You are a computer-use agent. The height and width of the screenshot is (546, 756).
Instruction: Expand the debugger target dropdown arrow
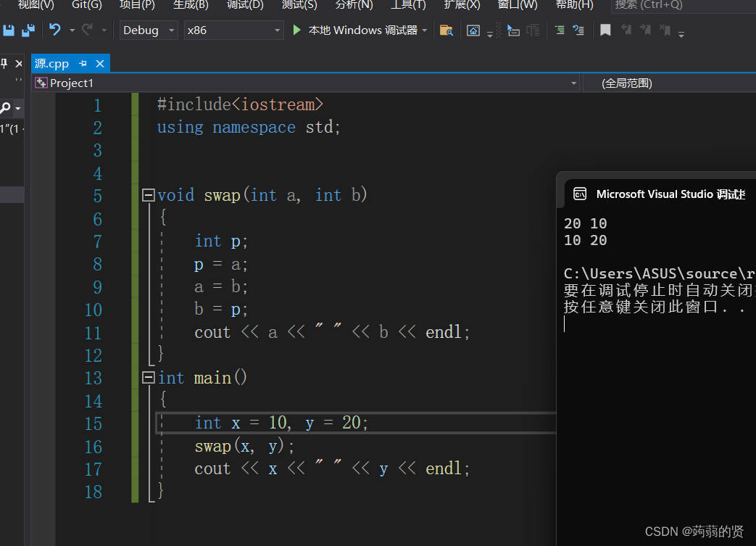tap(424, 30)
